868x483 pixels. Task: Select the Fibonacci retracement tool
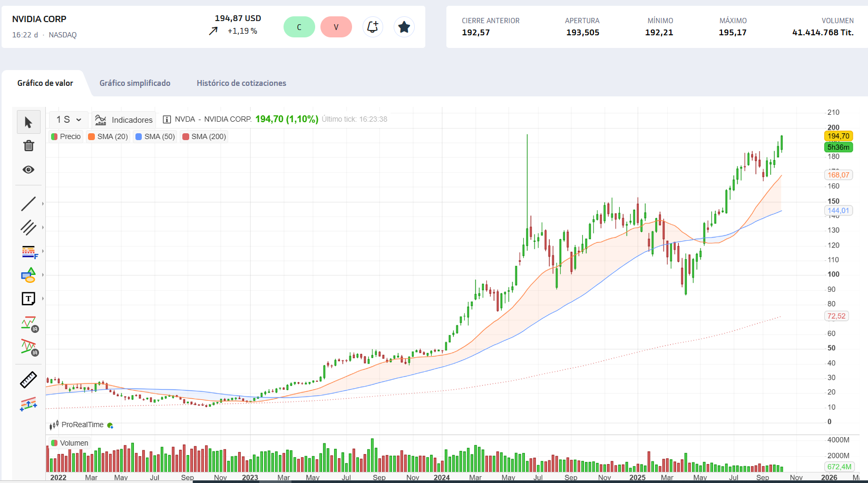coord(28,252)
